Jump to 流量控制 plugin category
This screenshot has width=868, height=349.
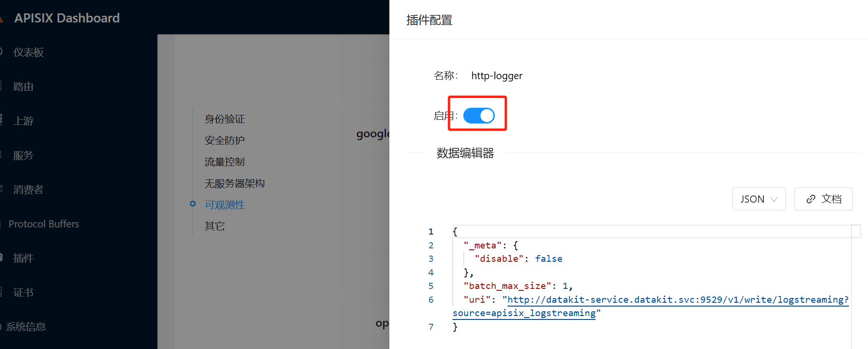225,162
